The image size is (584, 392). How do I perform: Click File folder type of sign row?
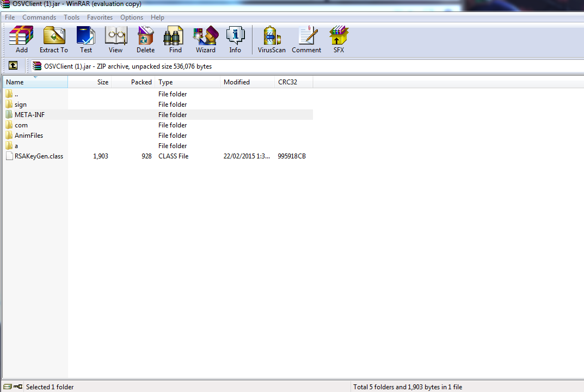[x=173, y=105]
